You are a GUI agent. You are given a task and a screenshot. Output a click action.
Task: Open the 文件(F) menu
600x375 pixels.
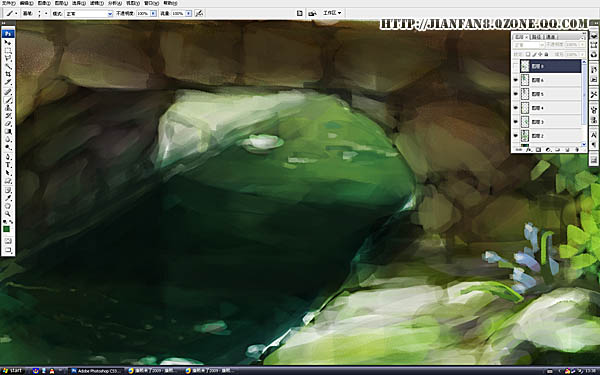8,3
